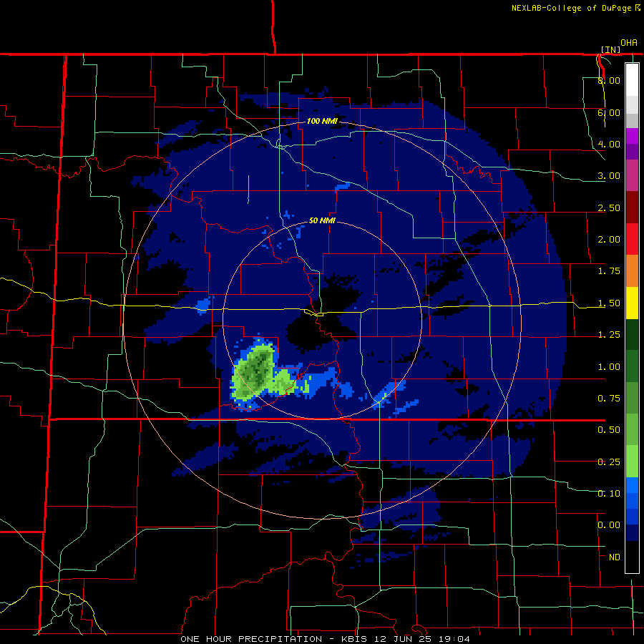644x644 pixels.
Task: Pick the bright red legend swatch
Action: 632,239
